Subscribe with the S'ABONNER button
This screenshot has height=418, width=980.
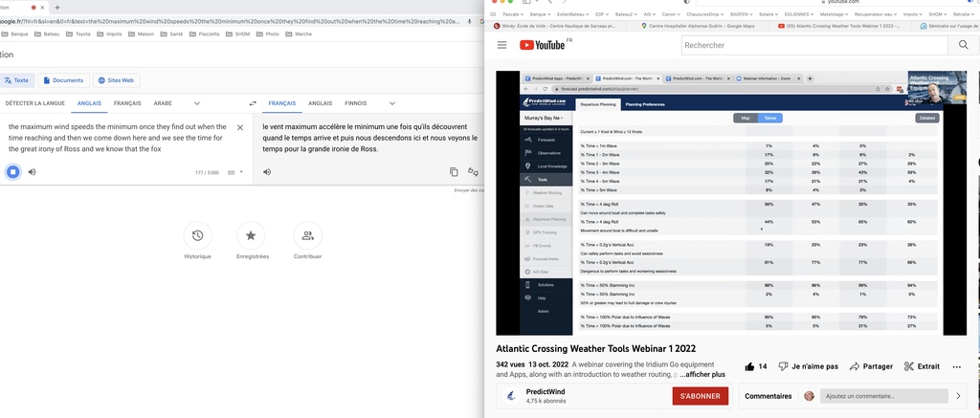click(x=700, y=395)
